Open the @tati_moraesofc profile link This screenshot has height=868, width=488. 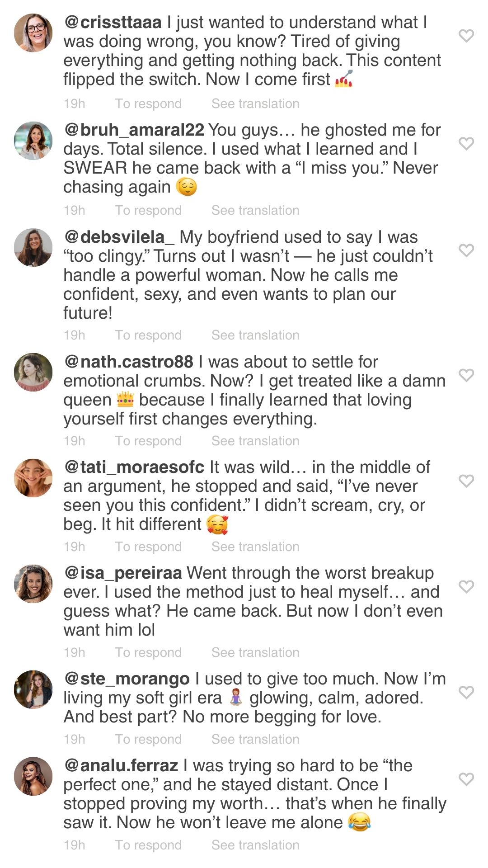[x=135, y=467]
